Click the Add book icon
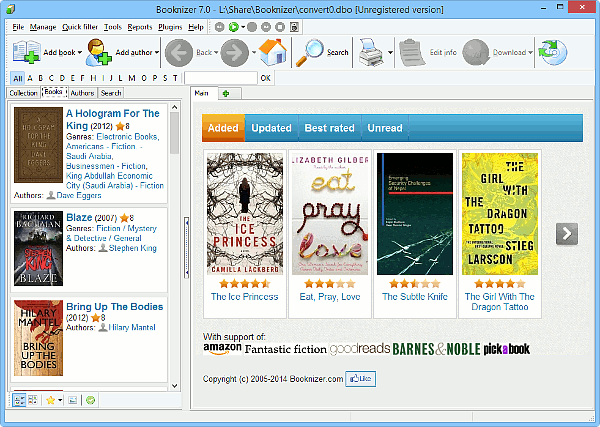This screenshot has width=600, height=427. (x=26, y=52)
